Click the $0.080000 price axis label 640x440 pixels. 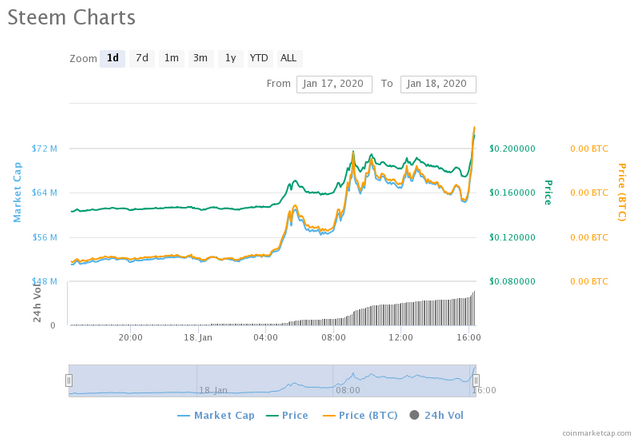point(512,282)
